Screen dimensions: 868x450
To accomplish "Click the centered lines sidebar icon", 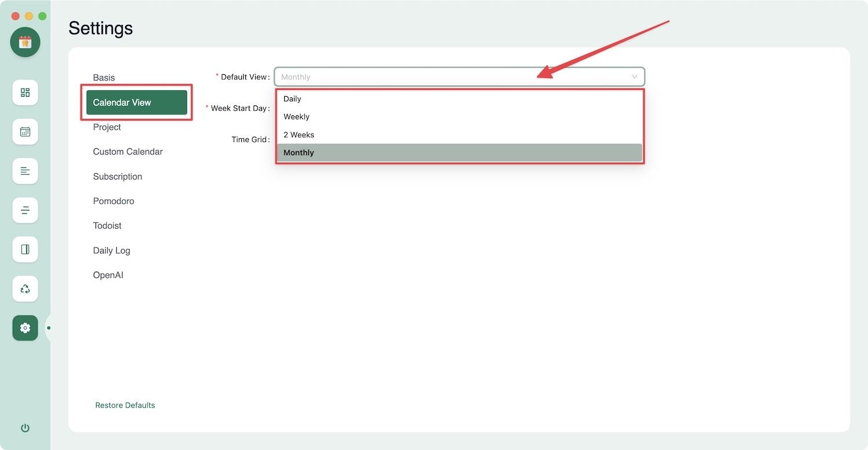I will [x=25, y=210].
